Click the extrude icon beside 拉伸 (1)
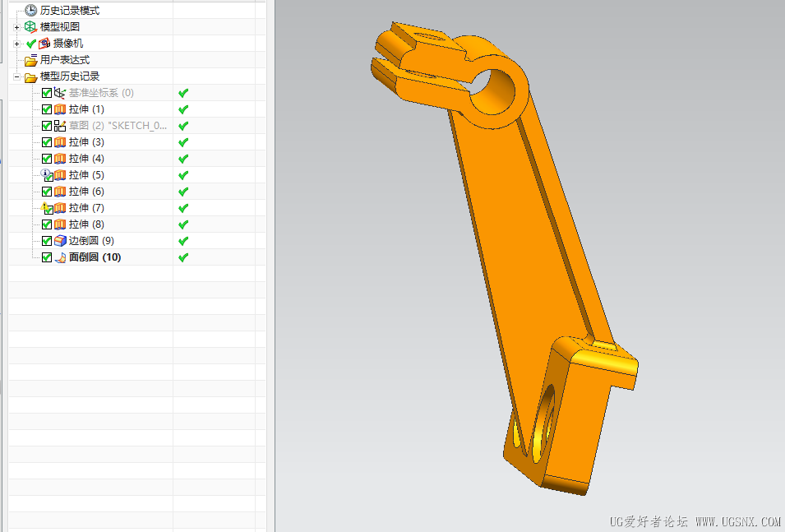 pyautogui.click(x=60, y=109)
